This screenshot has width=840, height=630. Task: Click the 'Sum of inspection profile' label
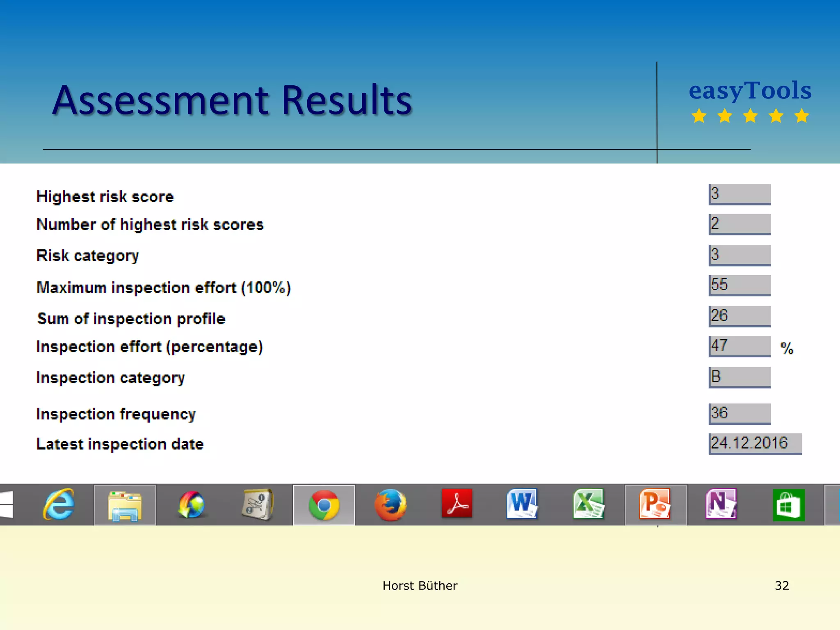[x=131, y=319]
